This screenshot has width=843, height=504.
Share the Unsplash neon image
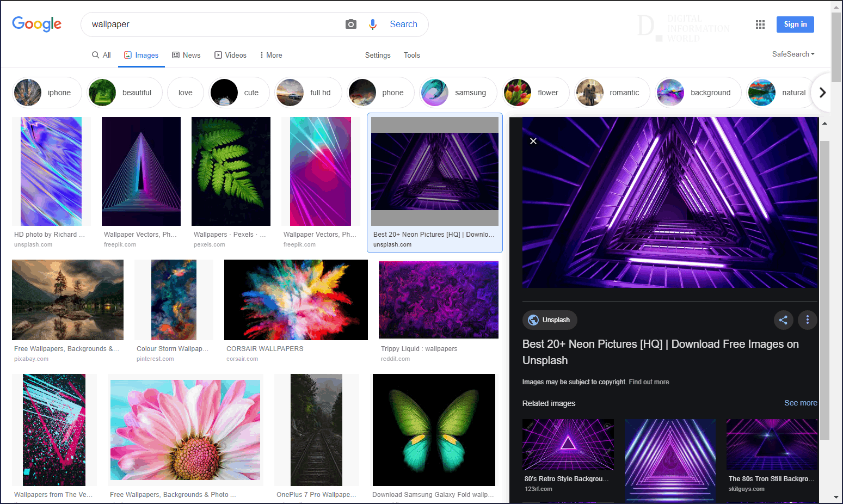pyautogui.click(x=783, y=320)
